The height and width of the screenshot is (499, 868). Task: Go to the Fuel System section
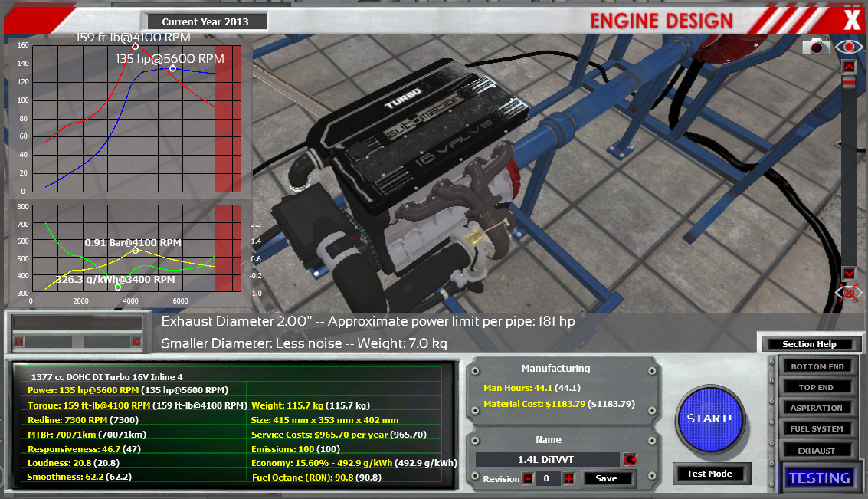817,429
